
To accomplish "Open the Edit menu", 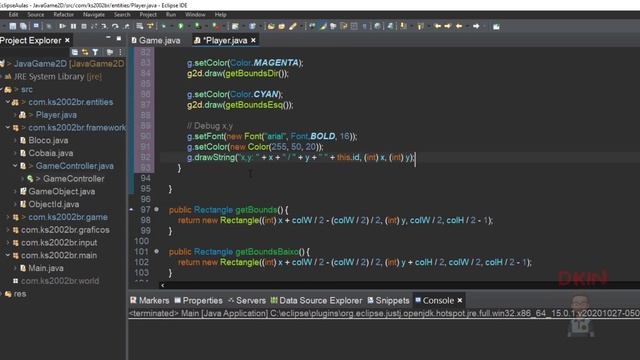I will pyautogui.click(x=13, y=15).
